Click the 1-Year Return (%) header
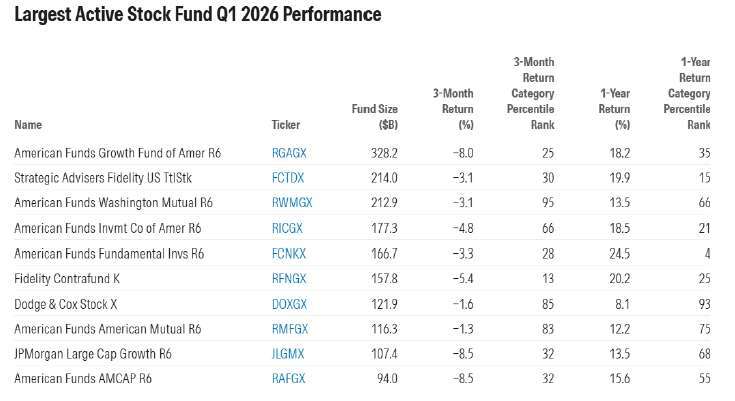The height and width of the screenshot is (401, 735). coord(614,109)
